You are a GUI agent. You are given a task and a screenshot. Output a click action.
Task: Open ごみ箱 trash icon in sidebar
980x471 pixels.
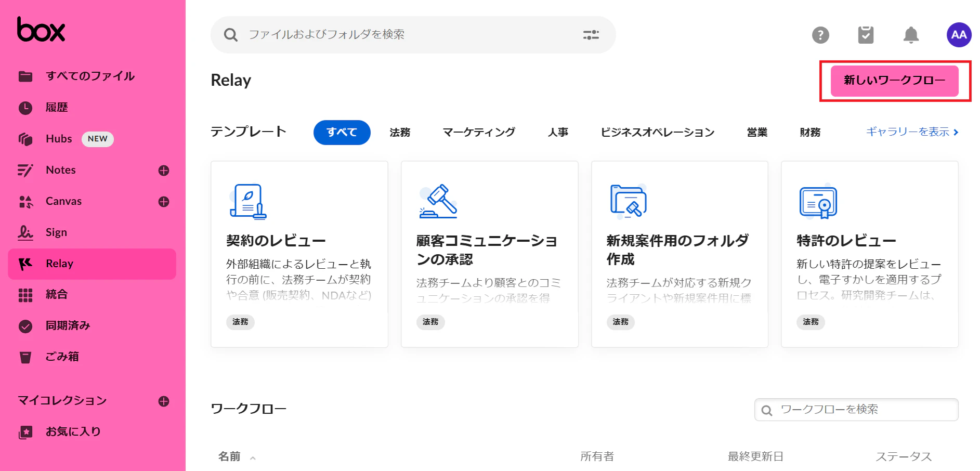coord(25,357)
